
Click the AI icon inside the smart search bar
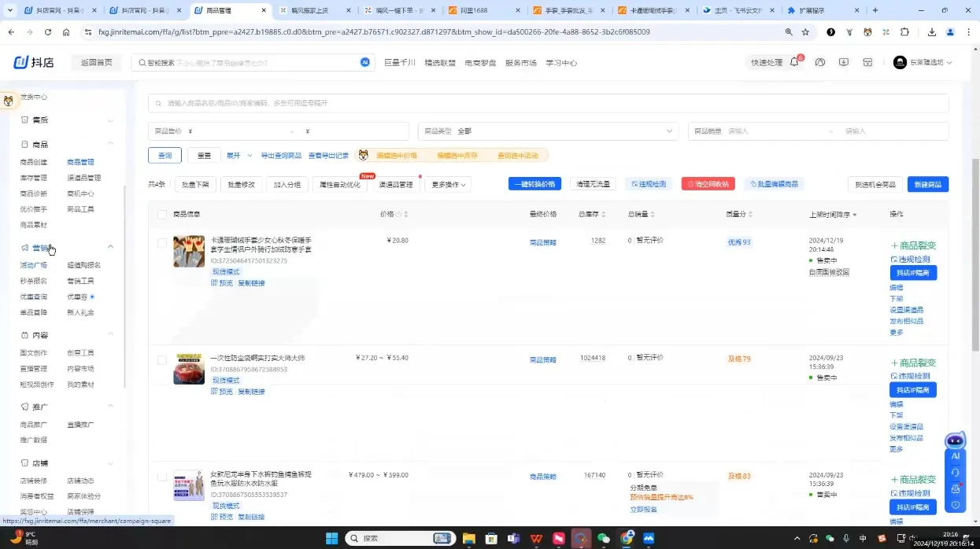coord(364,62)
